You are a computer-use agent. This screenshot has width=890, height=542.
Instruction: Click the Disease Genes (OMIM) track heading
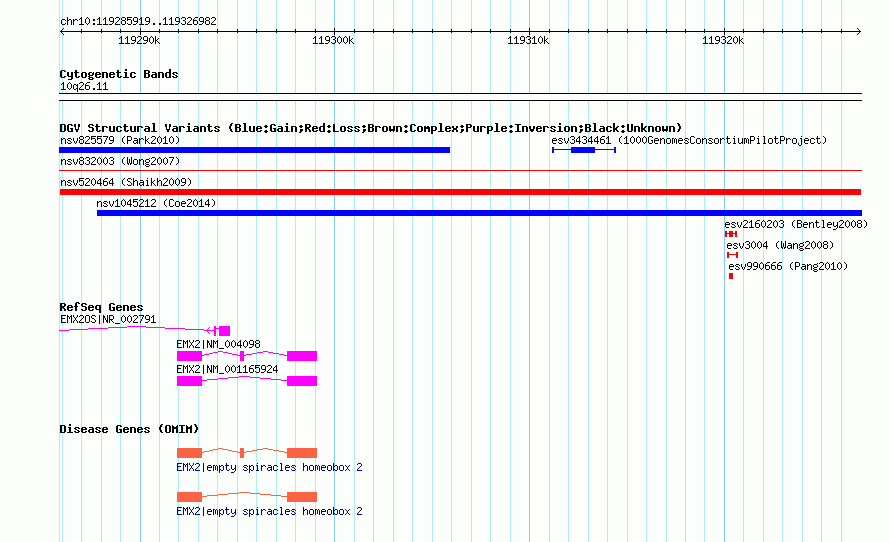[x=129, y=429]
